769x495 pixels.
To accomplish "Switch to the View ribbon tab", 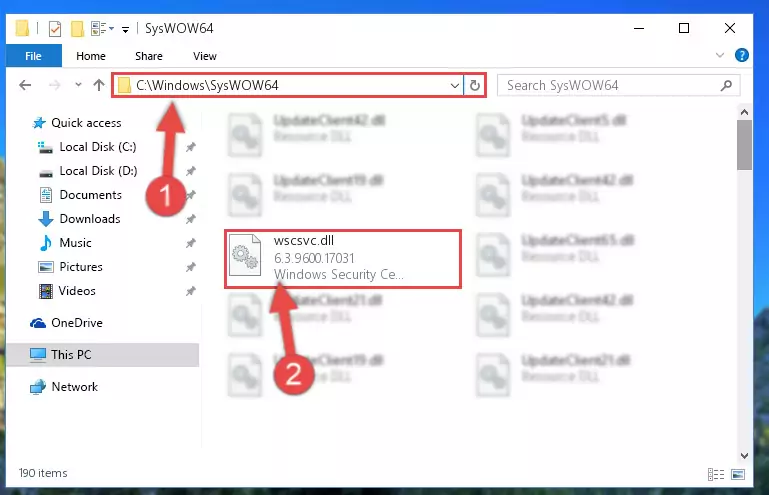I will [205, 56].
